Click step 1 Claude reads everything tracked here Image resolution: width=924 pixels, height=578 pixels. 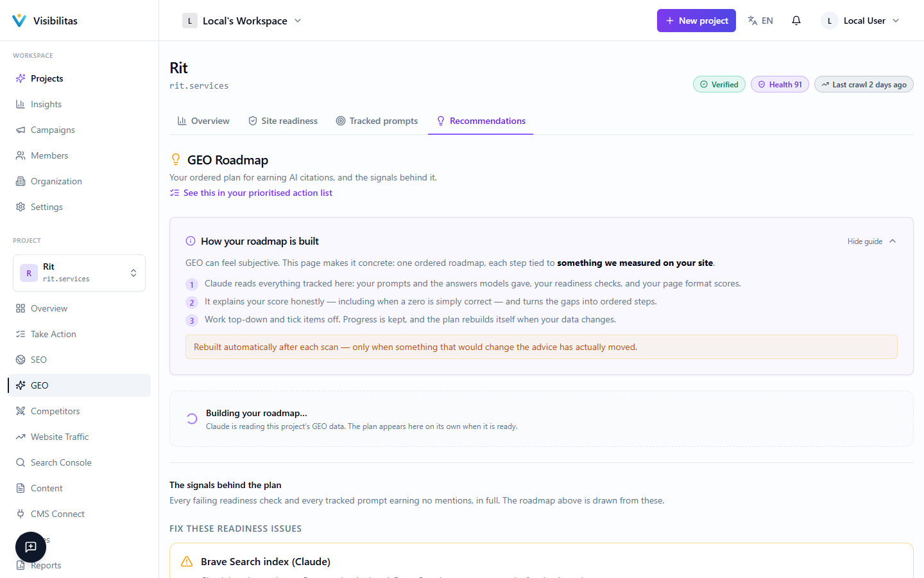pos(472,283)
